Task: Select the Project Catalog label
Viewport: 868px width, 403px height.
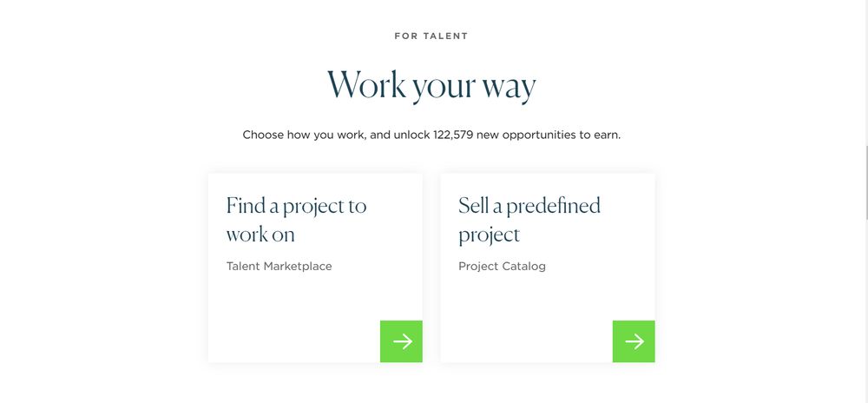Action: coord(502,267)
